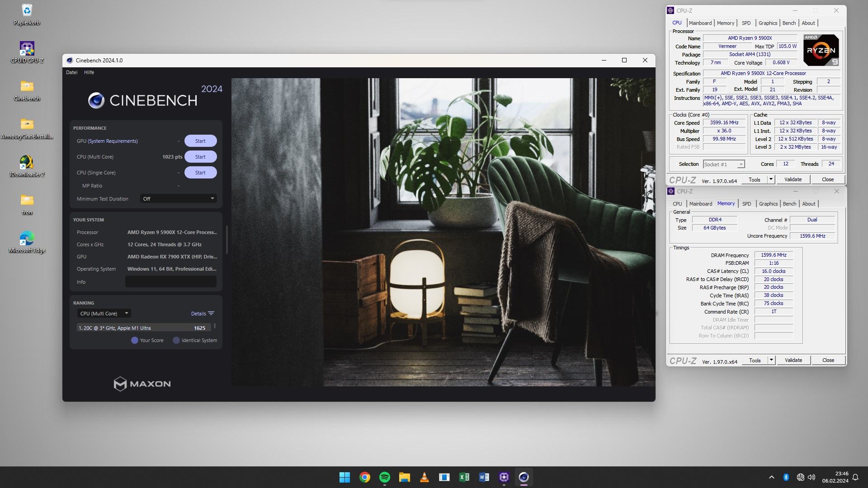Switch to Memory tab in upper CPU-Z
The height and width of the screenshot is (488, 868).
coord(726,23)
